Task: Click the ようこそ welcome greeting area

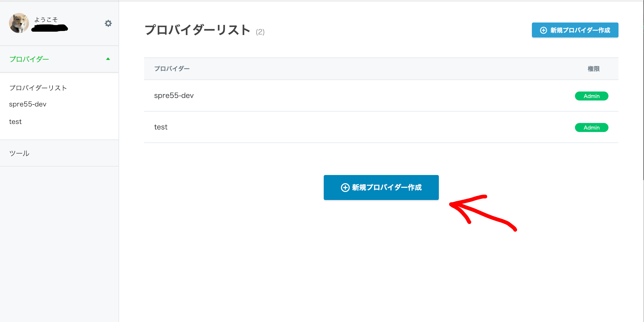Action: [47, 19]
